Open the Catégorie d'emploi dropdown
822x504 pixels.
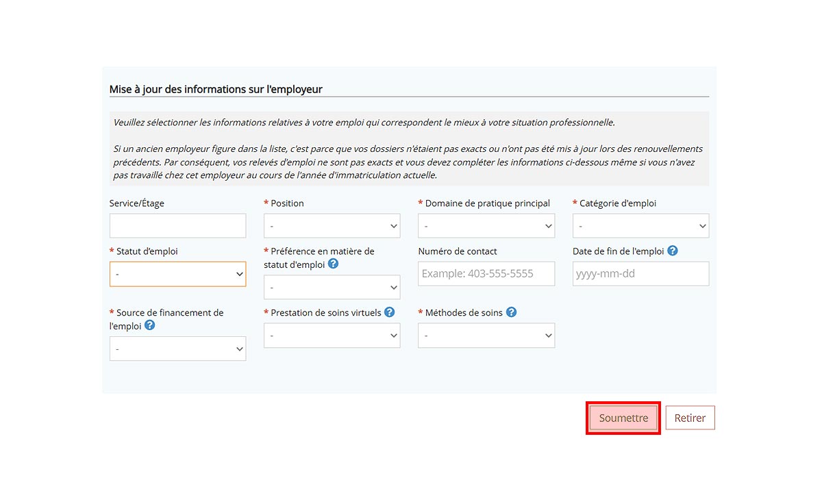640,226
